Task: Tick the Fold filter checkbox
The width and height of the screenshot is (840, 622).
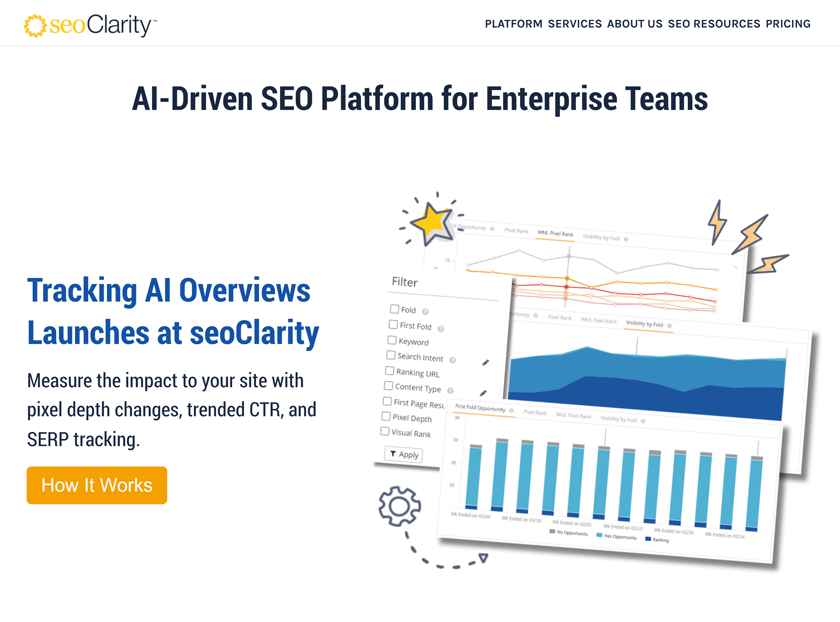Action: pyautogui.click(x=394, y=309)
